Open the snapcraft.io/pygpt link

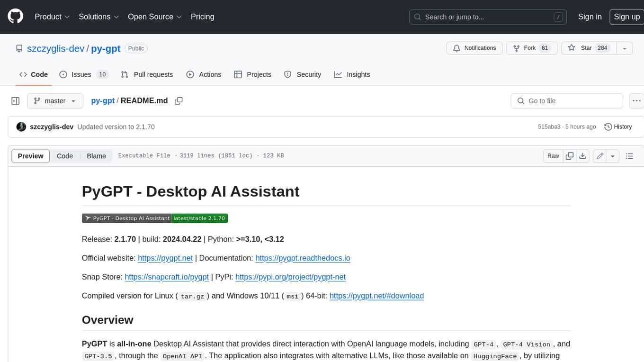pos(167,277)
